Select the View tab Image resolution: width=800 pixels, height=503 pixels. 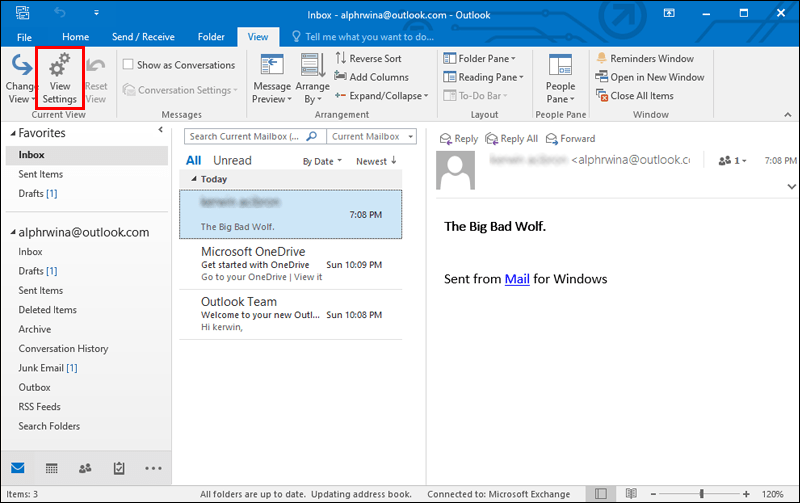pos(258,37)
